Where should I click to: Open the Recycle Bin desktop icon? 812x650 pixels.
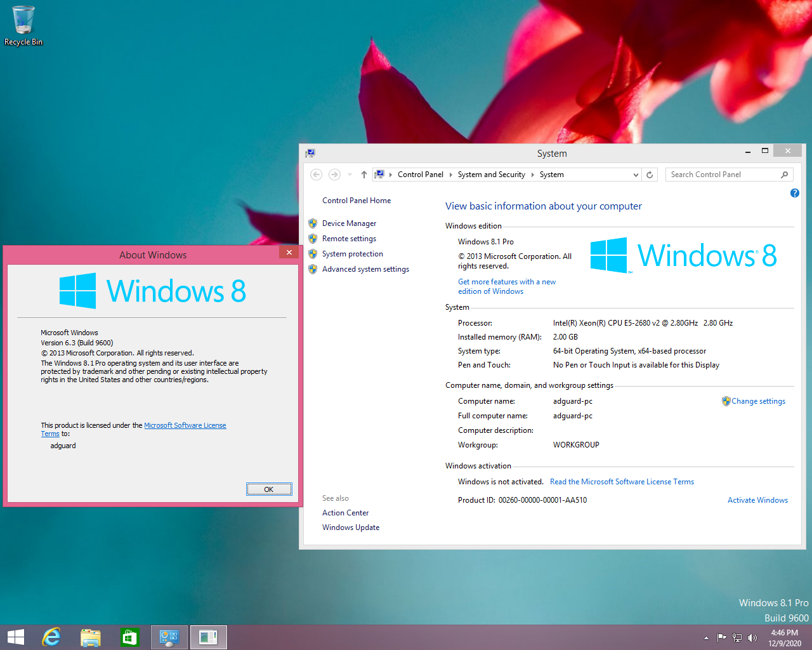coord(23,25)
